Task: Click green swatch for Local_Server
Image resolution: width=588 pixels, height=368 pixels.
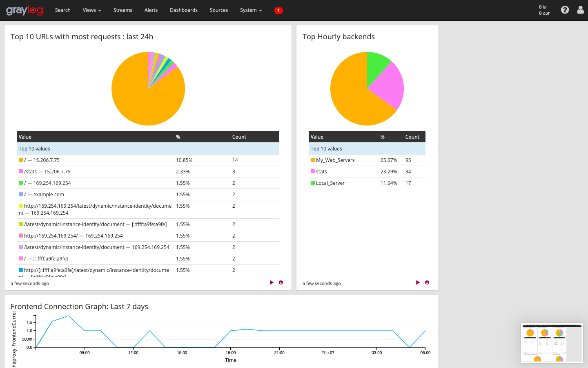Action: (313, 183)
